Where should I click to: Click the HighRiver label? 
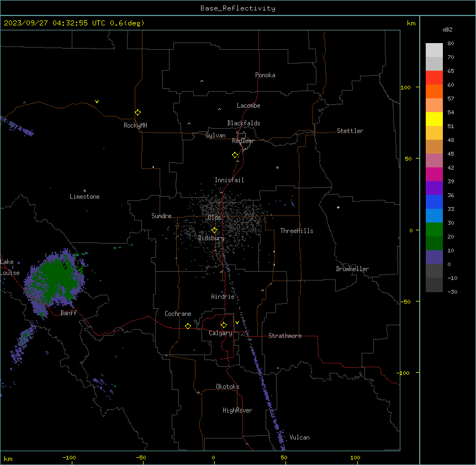(x=237, y=410)
